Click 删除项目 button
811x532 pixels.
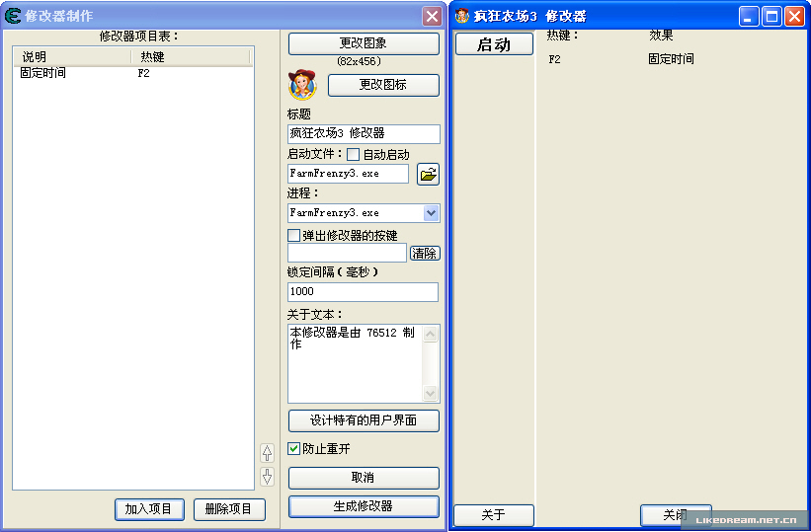229,509
